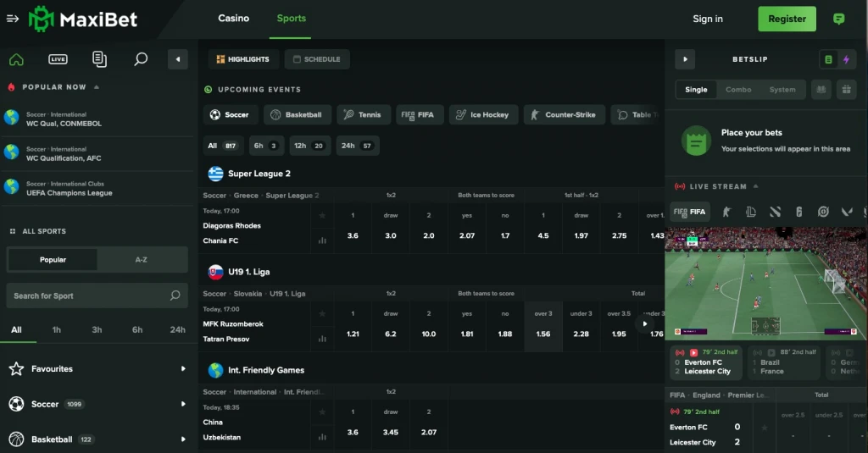868x453 pixels.
Task: Collapse the Live Stream section
Action: (x=755, y=186)
